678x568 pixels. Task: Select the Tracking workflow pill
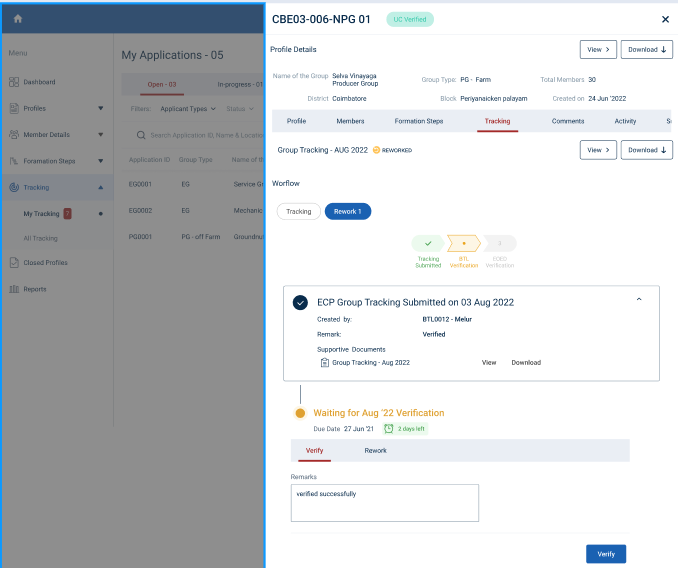(x=298, y=211)
